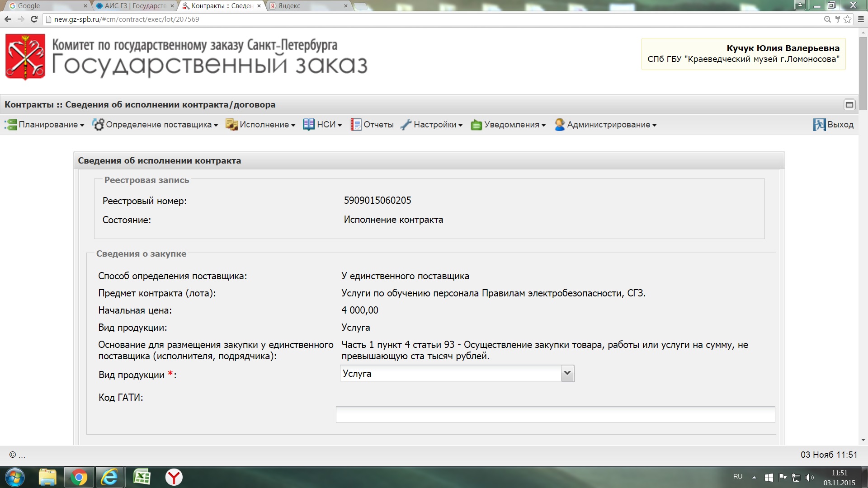The image size is (868, 488).
Task: Open Excel from the taskbar
Action: (142, 477)
